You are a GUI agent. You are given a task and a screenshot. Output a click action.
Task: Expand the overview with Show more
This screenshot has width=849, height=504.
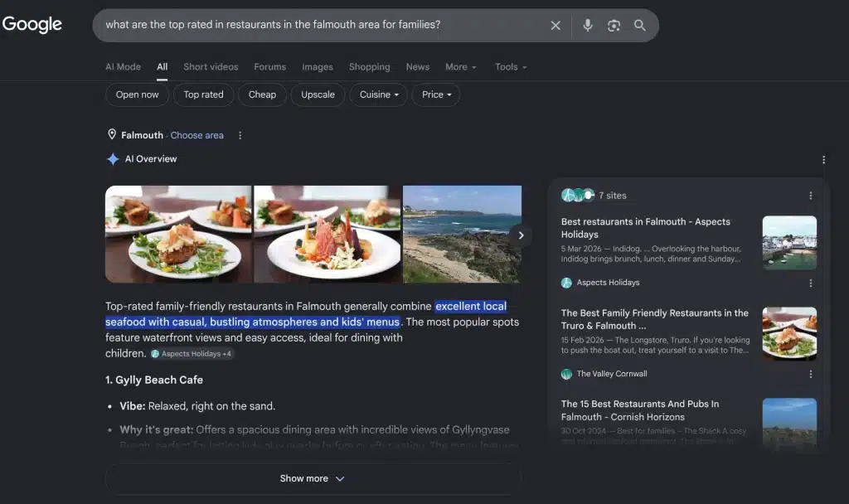pos(313,478)
